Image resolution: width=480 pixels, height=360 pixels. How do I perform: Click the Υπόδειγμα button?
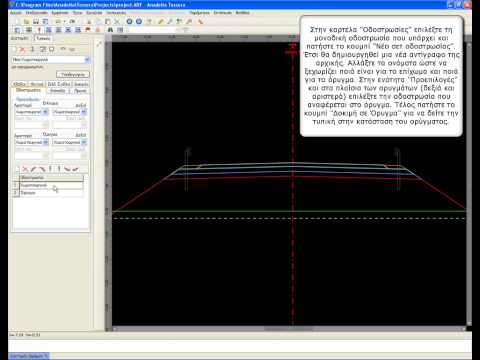pos(73,74)
